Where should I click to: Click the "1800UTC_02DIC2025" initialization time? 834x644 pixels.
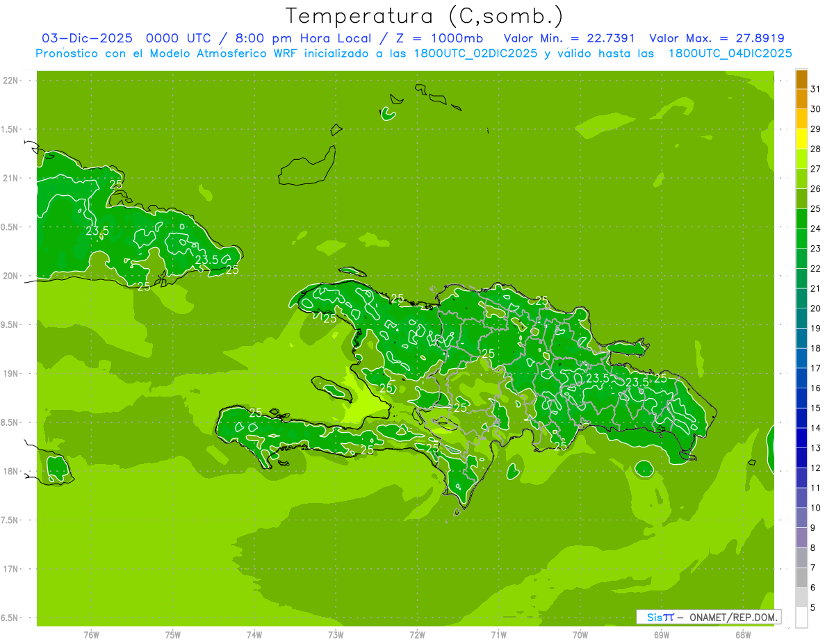point(472,53)
